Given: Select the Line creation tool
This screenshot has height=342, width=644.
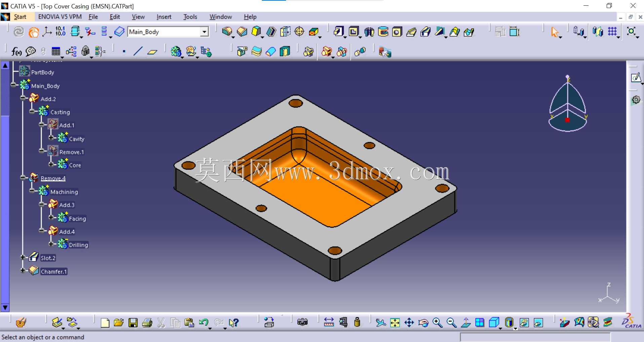Looking at the screenshot, I should coord(138,51).
